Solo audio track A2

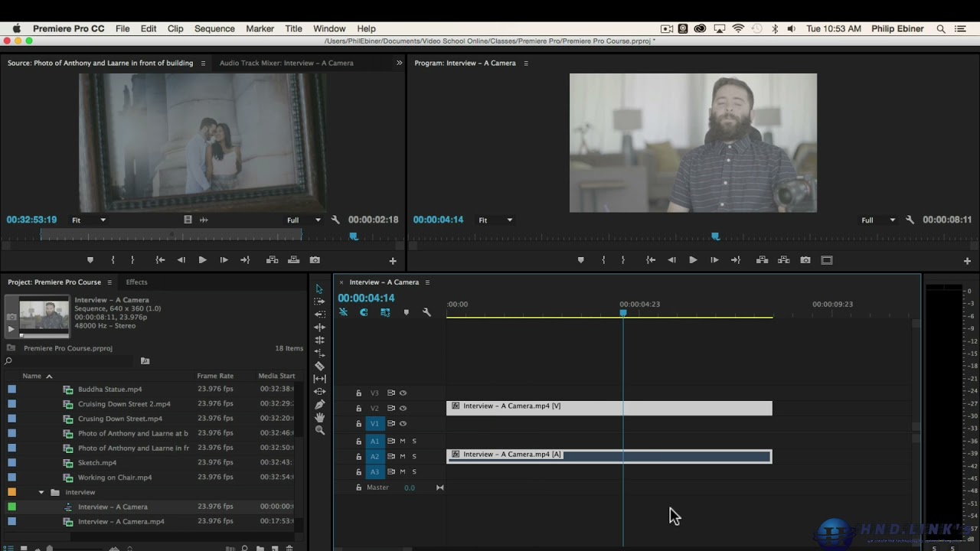(414, 456)
